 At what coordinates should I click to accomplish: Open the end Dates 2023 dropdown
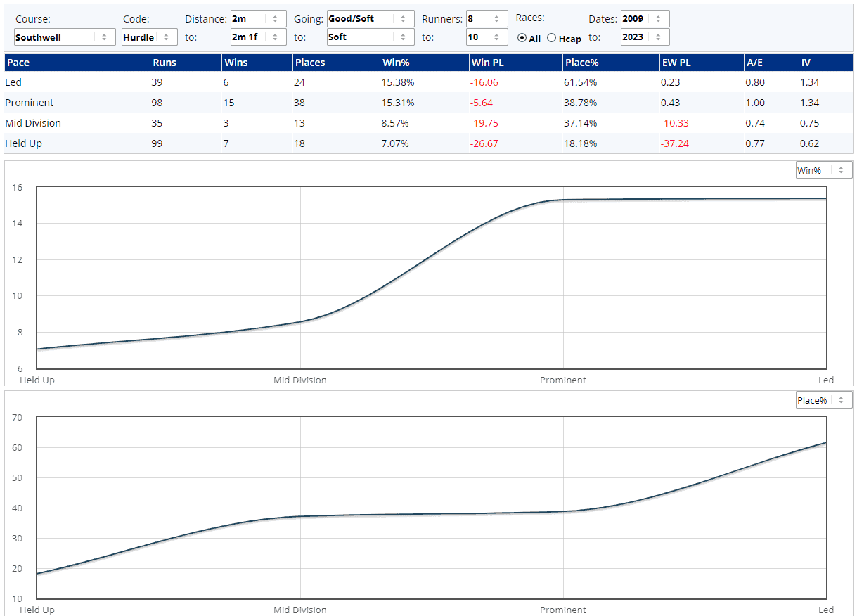pos(645,37)
